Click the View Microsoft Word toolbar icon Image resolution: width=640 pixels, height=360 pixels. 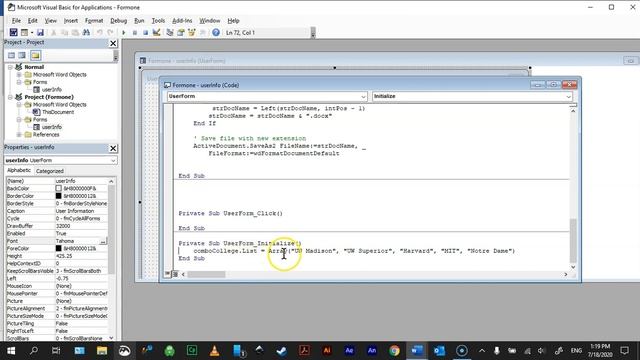point(13,32)
